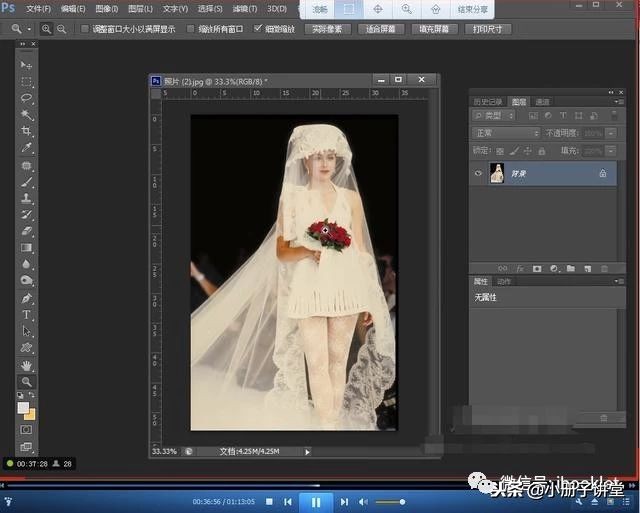
Task: Pick the Eyedropper tool
Action: 27,148
